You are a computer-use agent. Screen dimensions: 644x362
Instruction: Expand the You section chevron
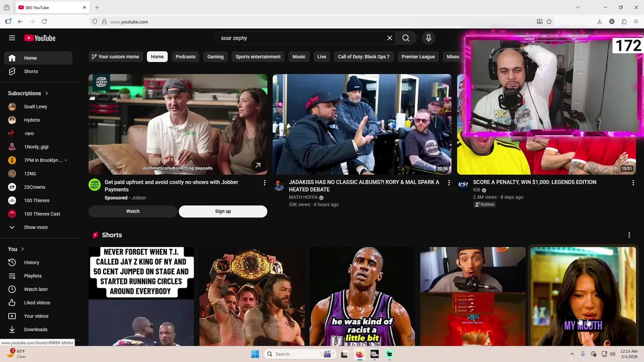[23, 249]
